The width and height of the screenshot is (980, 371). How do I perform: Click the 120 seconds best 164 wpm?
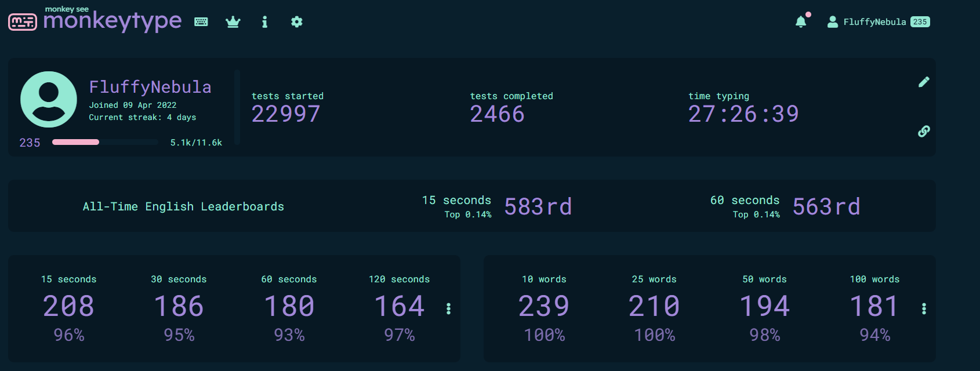click(399, 306)
